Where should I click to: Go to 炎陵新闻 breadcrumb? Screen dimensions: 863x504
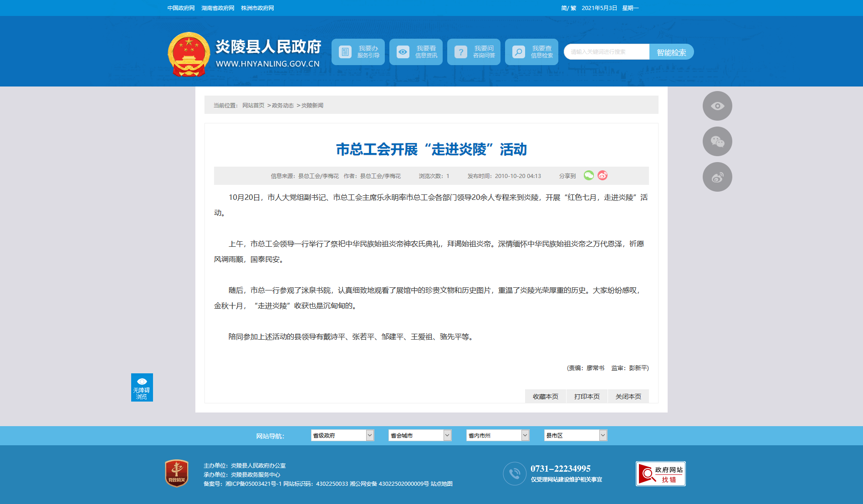pyautogui.click(x=312, y=106)
